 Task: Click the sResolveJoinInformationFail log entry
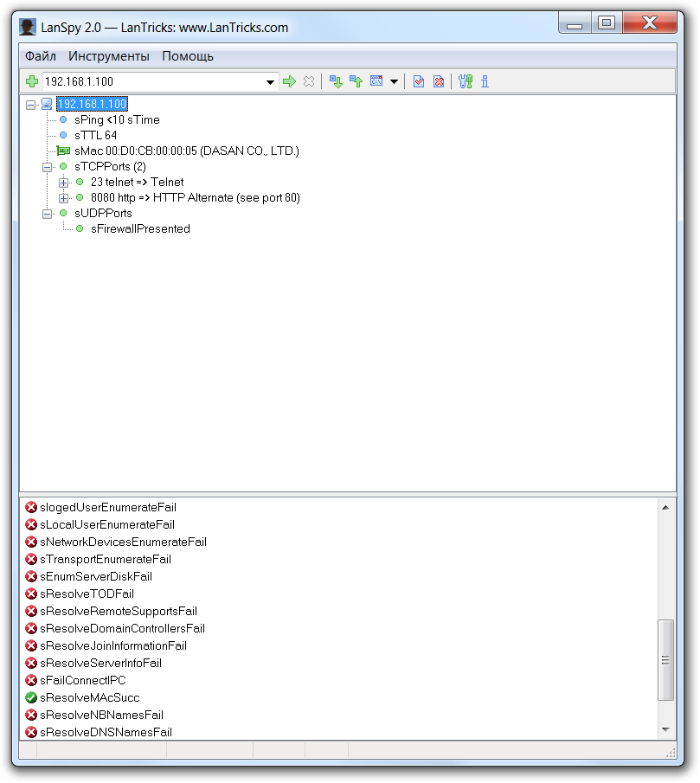[113, 645]
